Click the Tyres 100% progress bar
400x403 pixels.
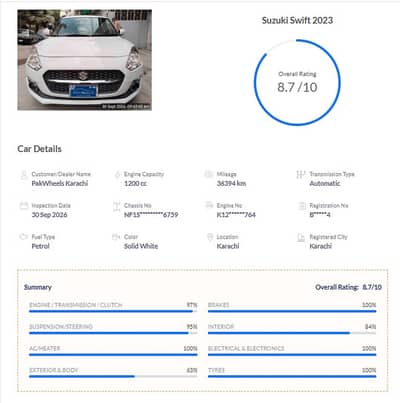coord(292,376)
